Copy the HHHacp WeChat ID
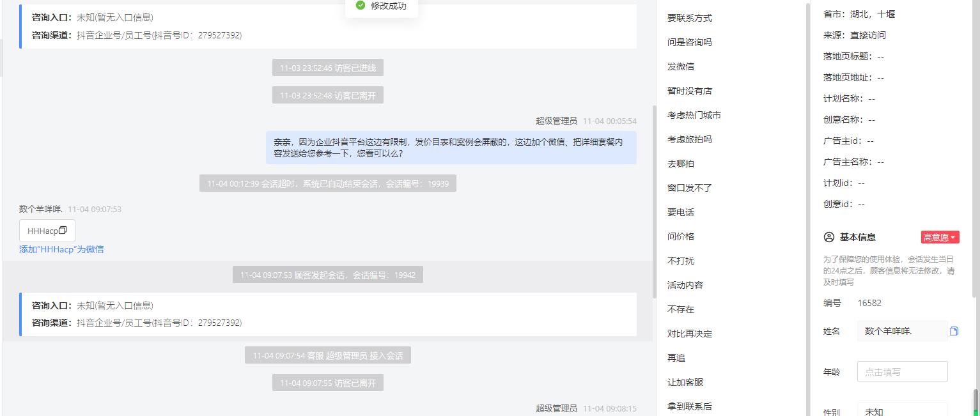Screen dimensions: 980x416 click(63, 231)
